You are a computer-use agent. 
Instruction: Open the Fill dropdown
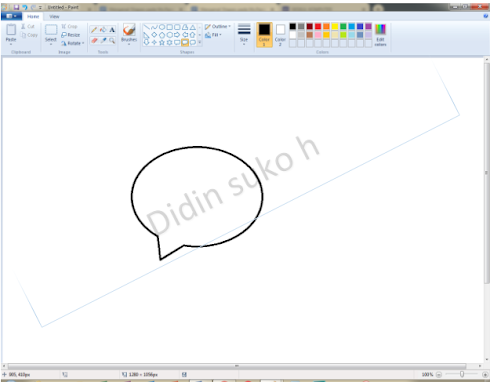point(213,35)
